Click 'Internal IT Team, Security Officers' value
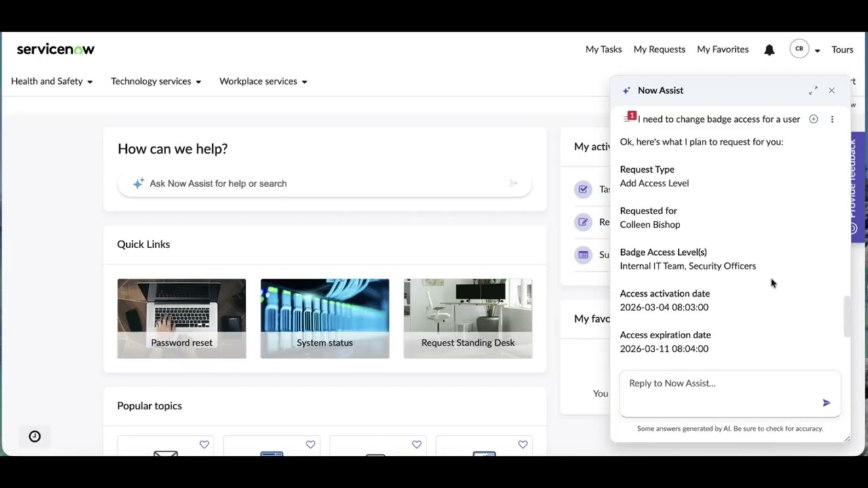The width and height of the screenshot is (868, 488). pos(688,266)
